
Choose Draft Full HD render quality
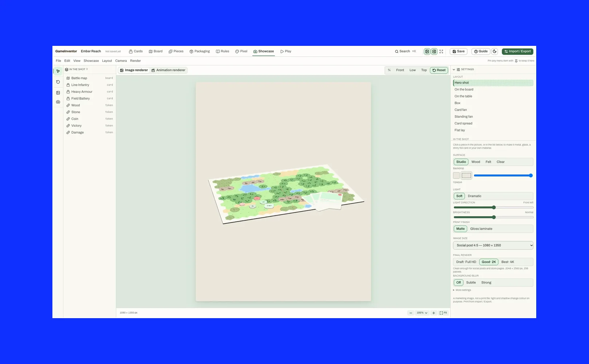click(x=466, y=262)
